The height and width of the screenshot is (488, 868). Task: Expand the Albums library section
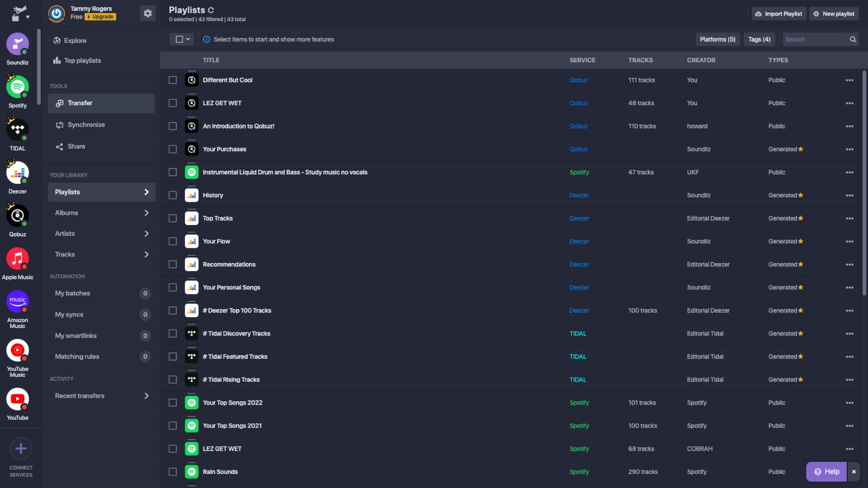coord(146,213)
